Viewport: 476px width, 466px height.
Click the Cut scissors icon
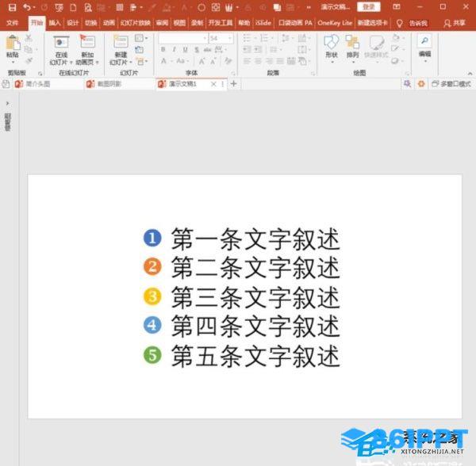(29, 38)
